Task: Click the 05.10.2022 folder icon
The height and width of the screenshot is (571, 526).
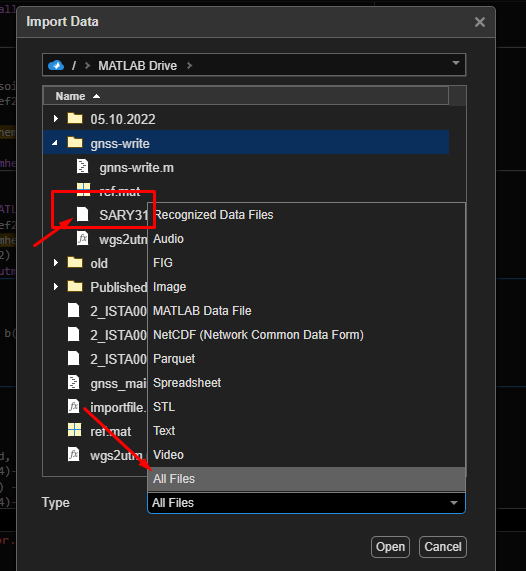Action: coord(75,118)
